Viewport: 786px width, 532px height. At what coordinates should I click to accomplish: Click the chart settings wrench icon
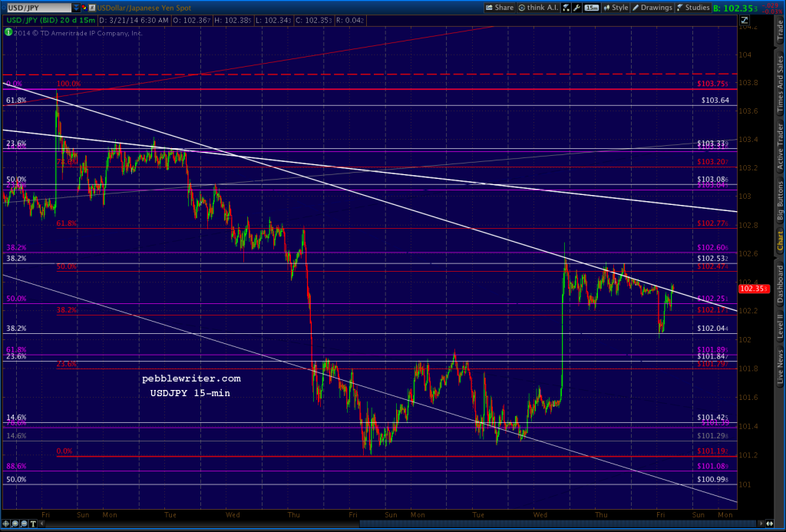576,7
